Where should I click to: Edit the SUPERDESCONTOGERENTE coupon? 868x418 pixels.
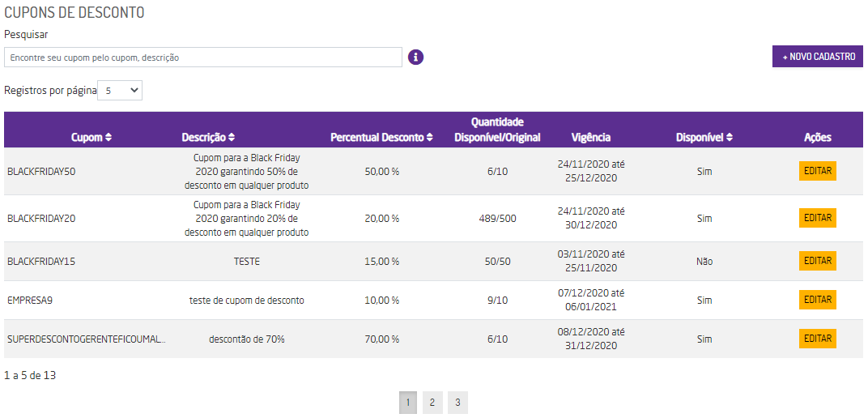[x=817, y=339]
